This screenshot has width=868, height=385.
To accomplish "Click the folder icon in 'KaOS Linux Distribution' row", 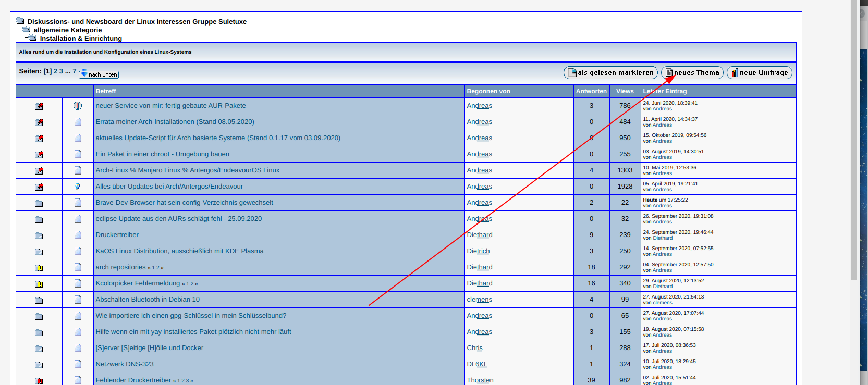I will coord(39,252).
